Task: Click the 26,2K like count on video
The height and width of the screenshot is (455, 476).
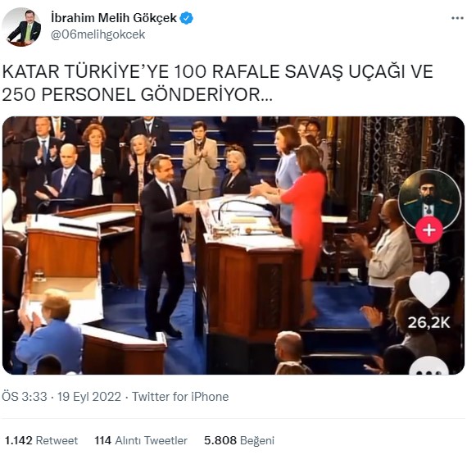Action: click(428, 322)
